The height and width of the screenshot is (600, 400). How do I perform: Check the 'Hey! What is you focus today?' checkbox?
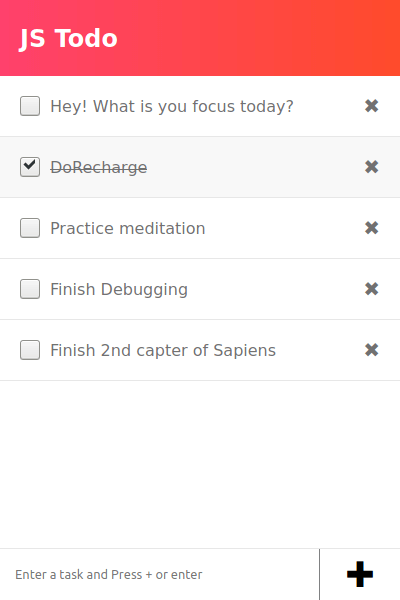(30, 106)
